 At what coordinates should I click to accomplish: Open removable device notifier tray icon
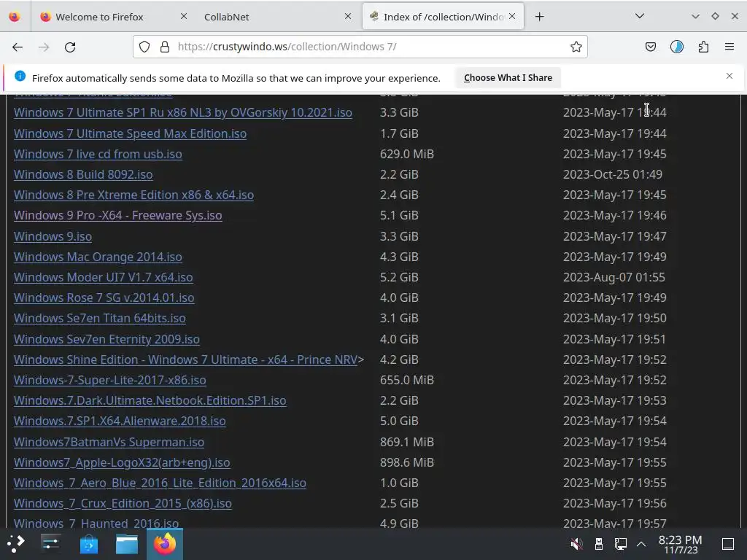(x=599, y=544)
